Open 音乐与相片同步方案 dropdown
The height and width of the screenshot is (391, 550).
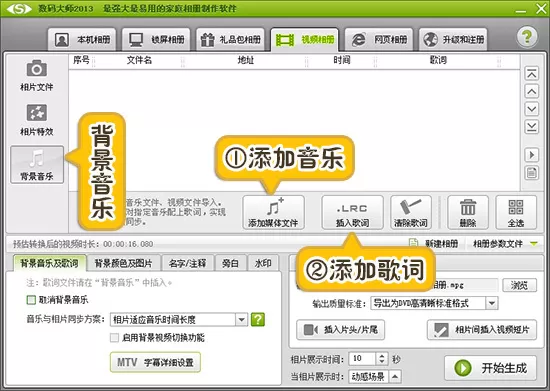click(x=179, y=319)
